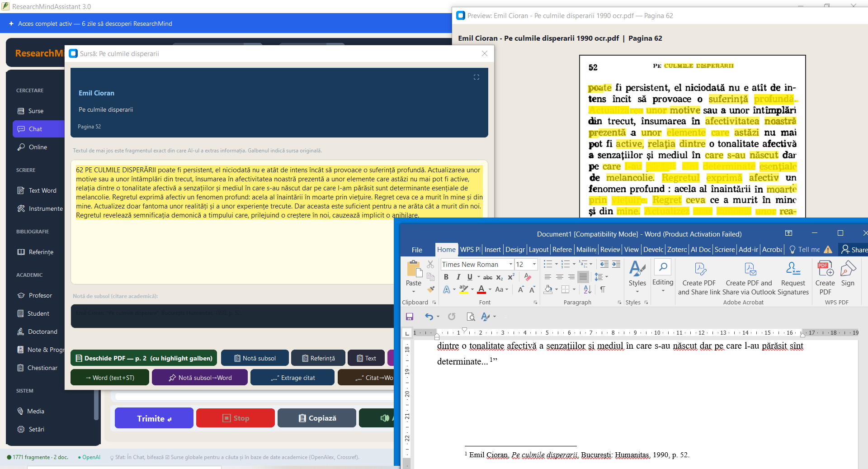The height and width of the screenshot is (469, 868).
Task: Decrease indent in Word paragraph group
Action: pos(604,264)
